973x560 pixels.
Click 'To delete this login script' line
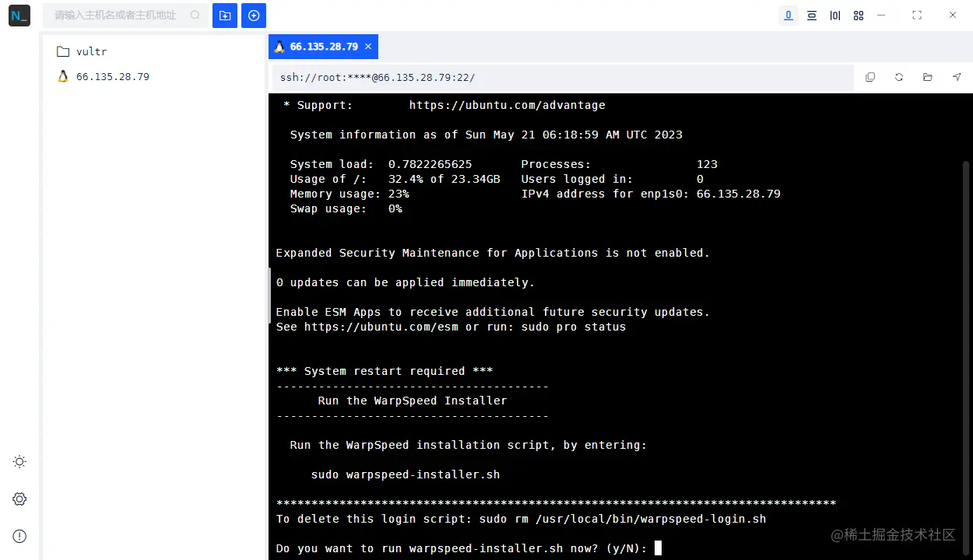click(x=521, y=519)
